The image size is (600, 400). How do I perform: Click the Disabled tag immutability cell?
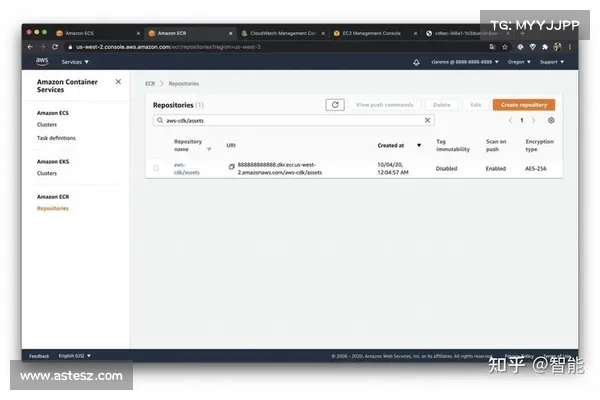[446, 168]
